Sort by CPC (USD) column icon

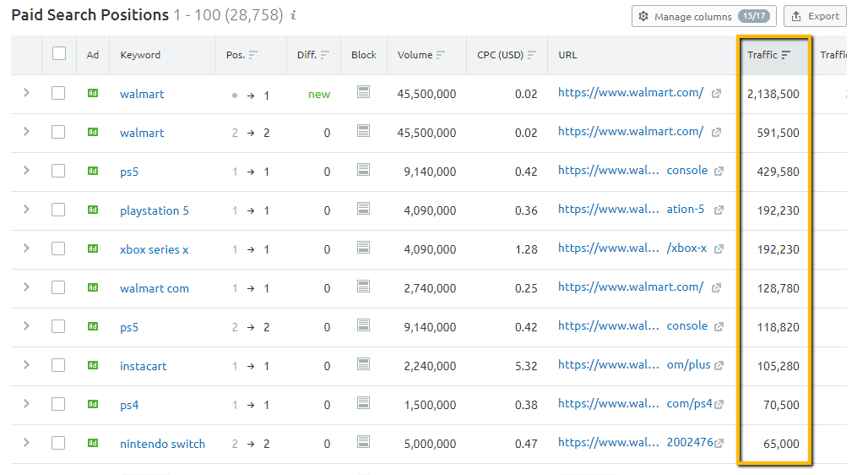click(x=531, y=55)
